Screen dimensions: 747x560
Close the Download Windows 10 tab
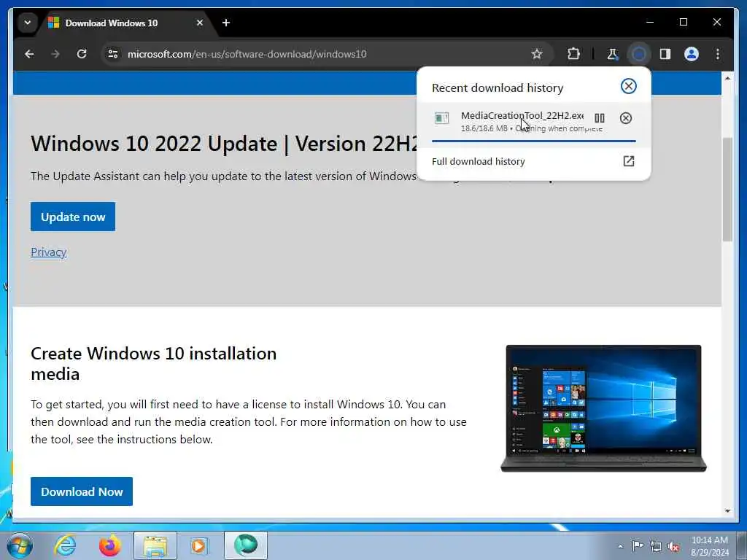[x=200, y=23]
